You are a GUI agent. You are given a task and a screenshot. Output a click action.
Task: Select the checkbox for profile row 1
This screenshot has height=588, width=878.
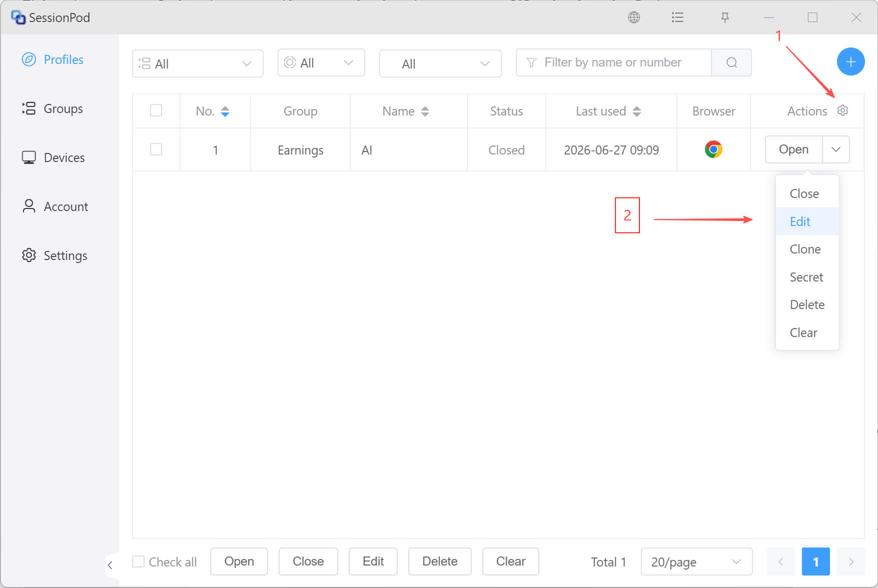tap(156, 149)
